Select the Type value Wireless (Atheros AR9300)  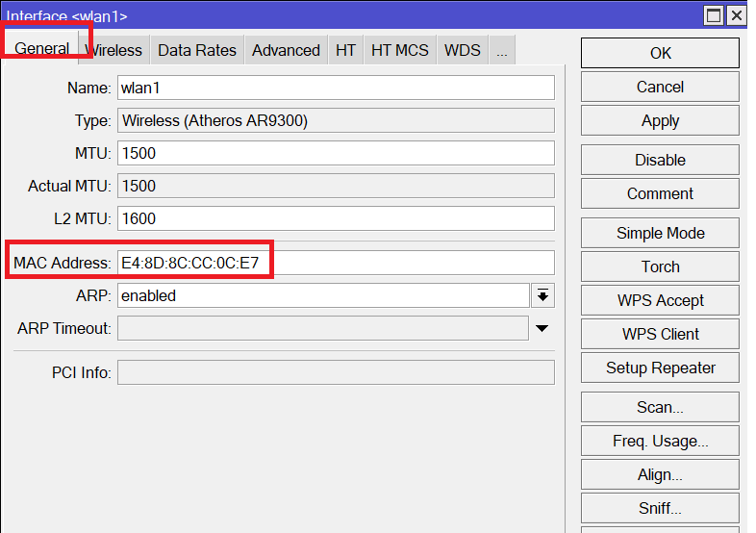[x=336, y=120]
